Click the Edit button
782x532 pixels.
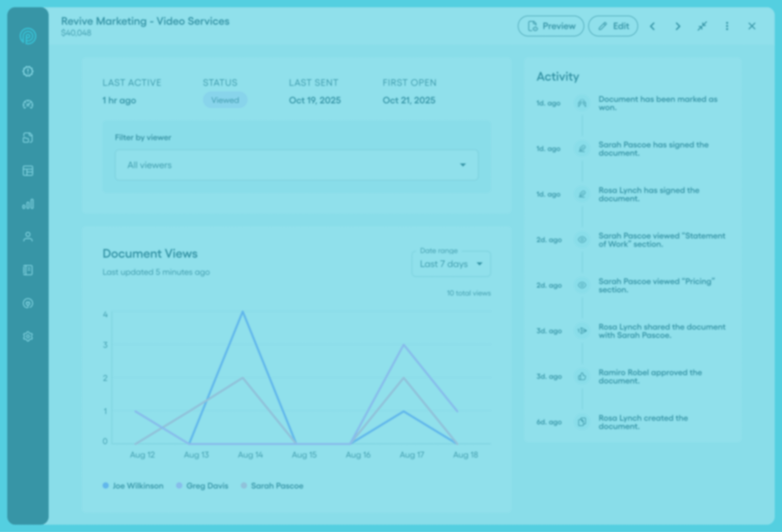613,26
